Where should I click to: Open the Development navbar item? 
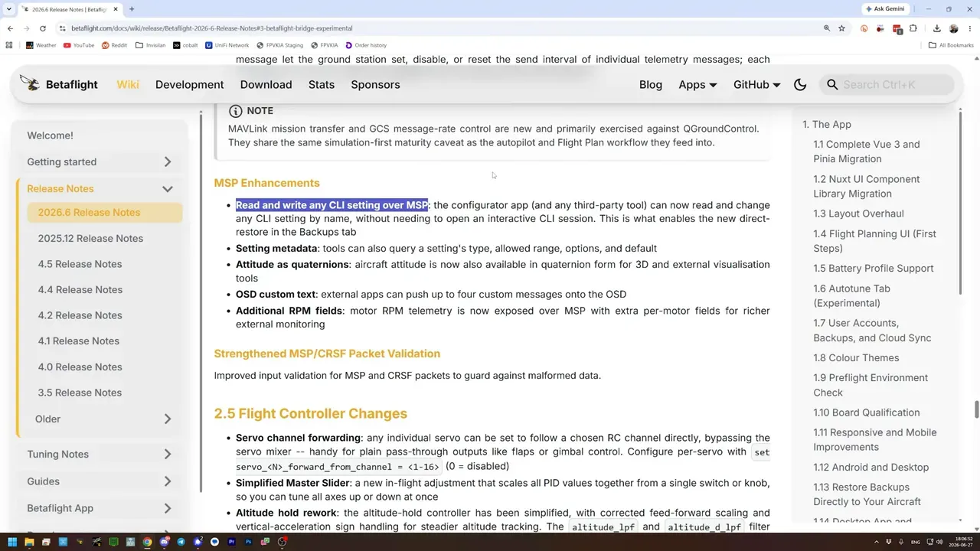point(190,85)
